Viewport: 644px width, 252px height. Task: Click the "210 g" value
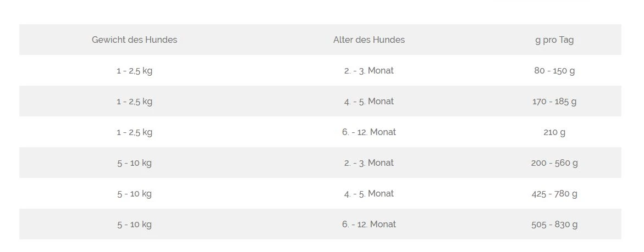(x=554, y=132)
